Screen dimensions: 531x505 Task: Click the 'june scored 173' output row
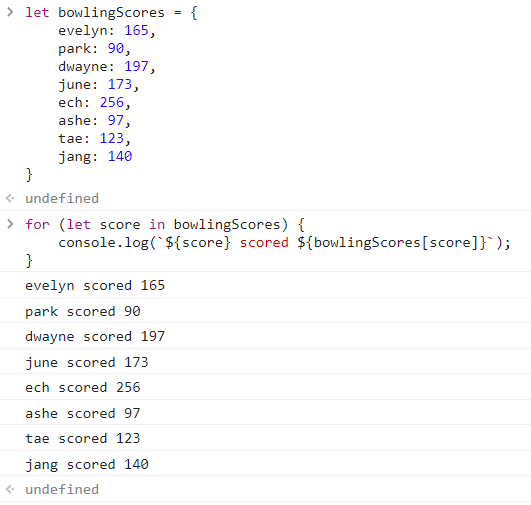click(266, 362)
